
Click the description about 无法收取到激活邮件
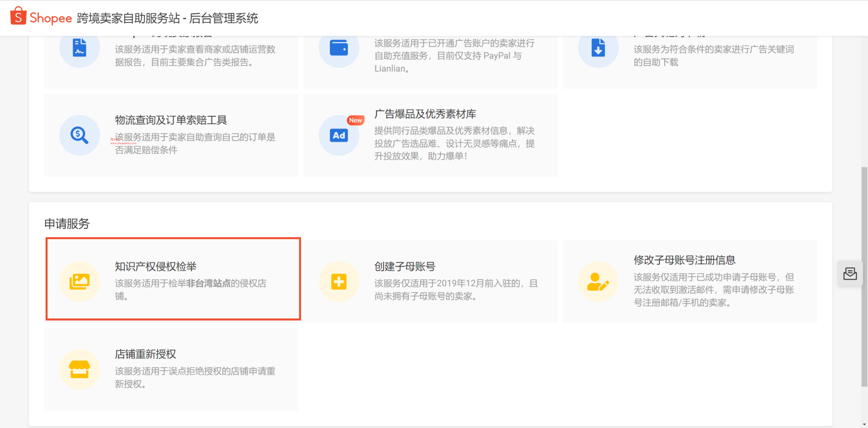714,290
